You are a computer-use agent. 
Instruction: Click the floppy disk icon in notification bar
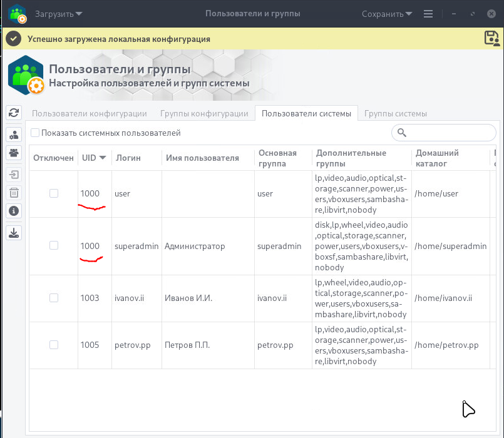click(x=491, y=38)
